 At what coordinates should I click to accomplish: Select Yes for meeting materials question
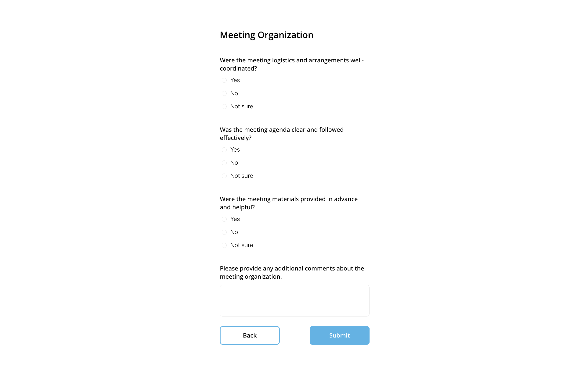click(224, 219)
